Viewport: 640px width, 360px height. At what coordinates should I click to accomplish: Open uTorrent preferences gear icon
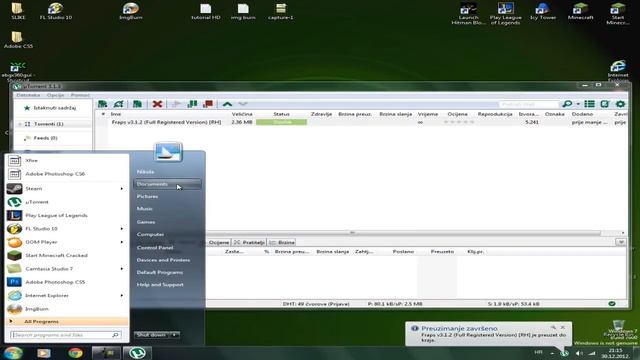click(620, 104)
